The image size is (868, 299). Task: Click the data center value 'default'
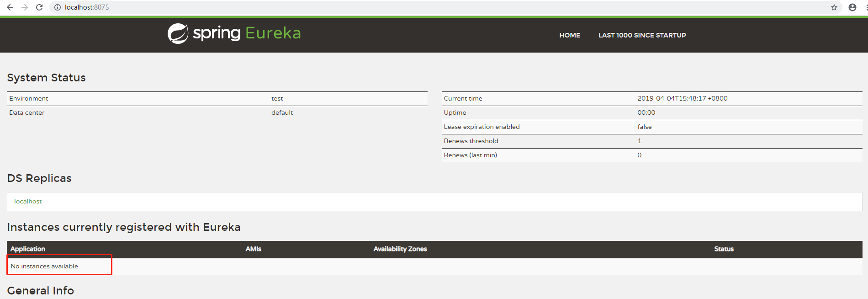(282, 112)
